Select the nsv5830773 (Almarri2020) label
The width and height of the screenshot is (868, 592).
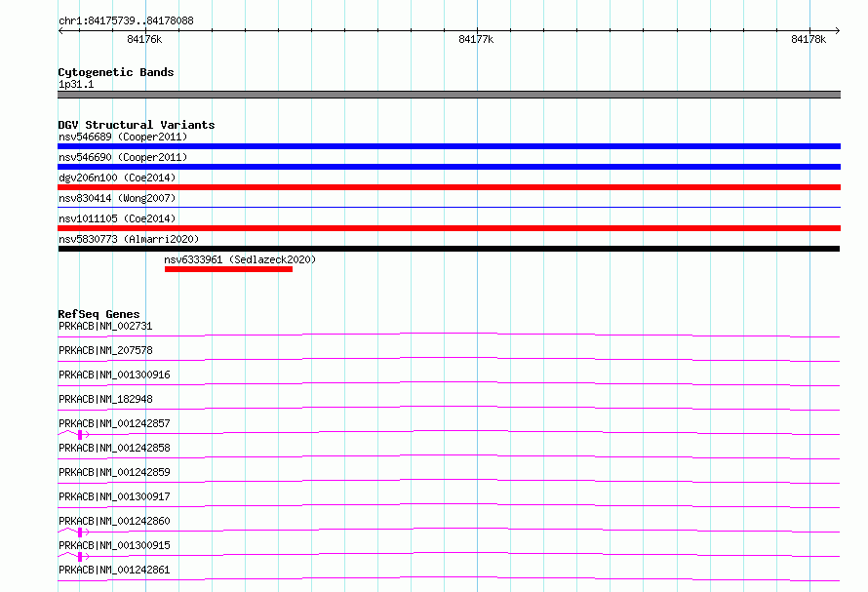pyautogui.click(x=129, y=239)
